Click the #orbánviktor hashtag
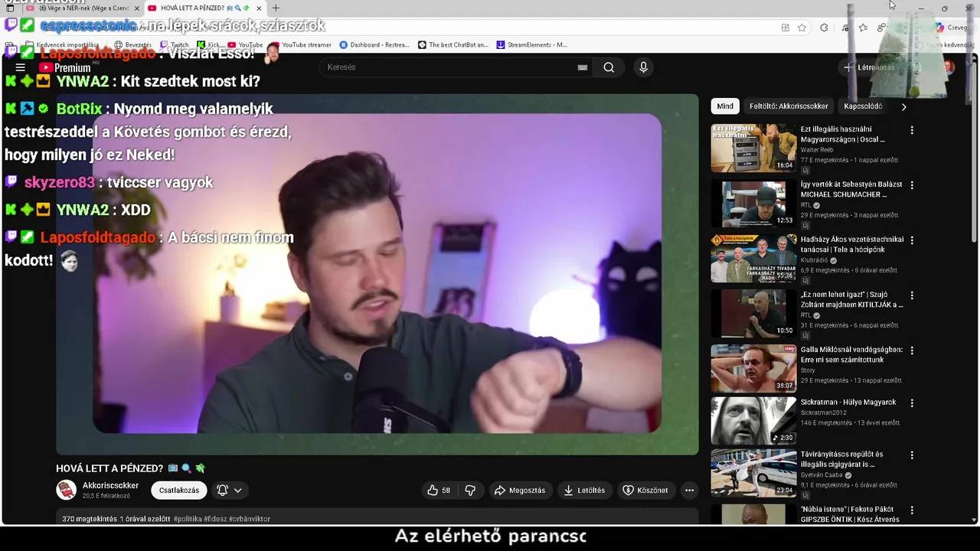This screenshot has width=980, height=551. [250, 519]
